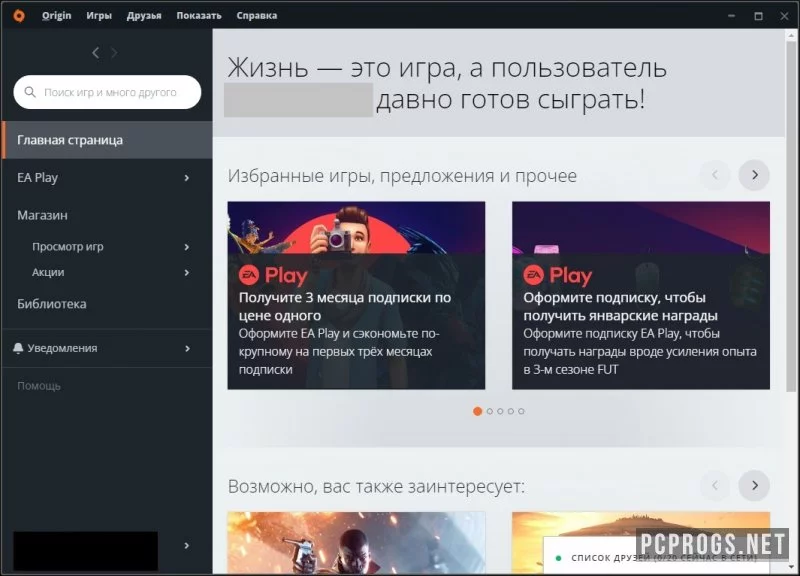
Task: Expand the Просмотр игр chevron
Action: [187, 247]
